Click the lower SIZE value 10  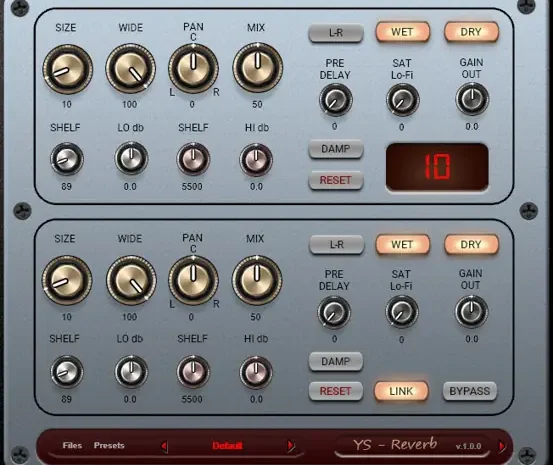(x=67, y=317)
